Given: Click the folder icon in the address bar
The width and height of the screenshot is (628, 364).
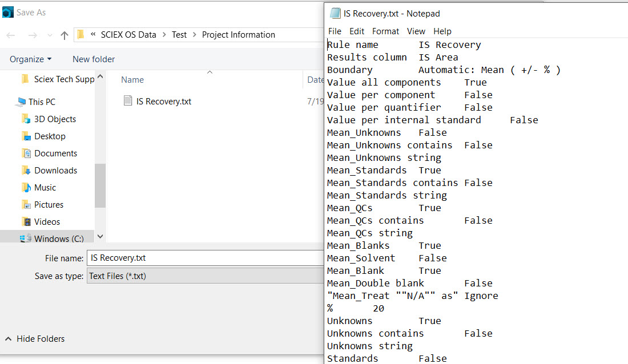Looking at the screenshot, I should tap(80, 34).
